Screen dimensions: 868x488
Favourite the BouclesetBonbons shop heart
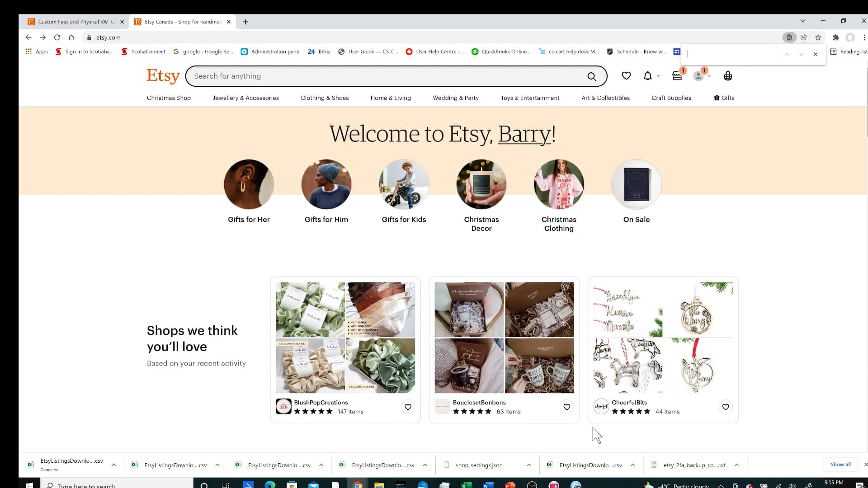566,407
